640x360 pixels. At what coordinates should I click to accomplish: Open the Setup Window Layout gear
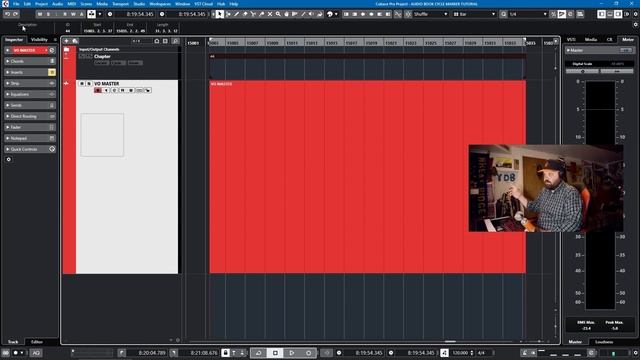(x=636, y=14)
